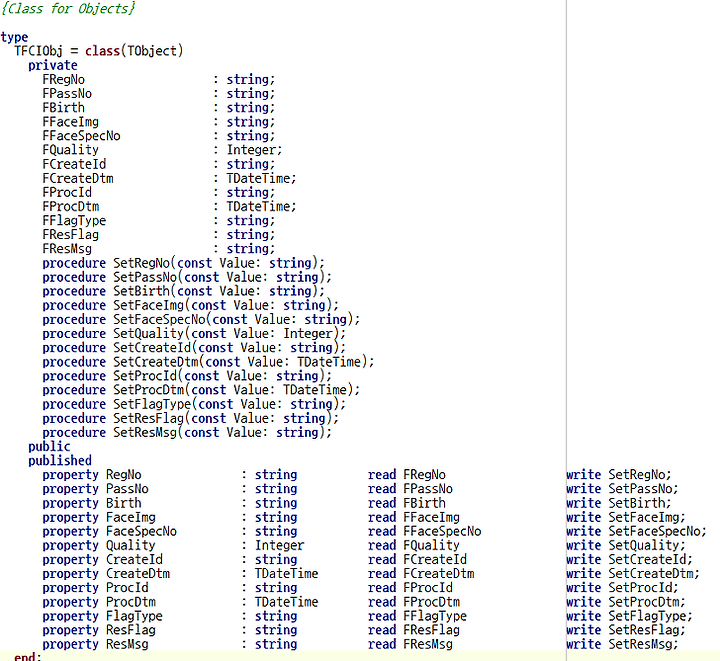Click procedure name "SetProcDtm" in private section
The width and height of the screenshot is (720, 661).
coord(149,390)
